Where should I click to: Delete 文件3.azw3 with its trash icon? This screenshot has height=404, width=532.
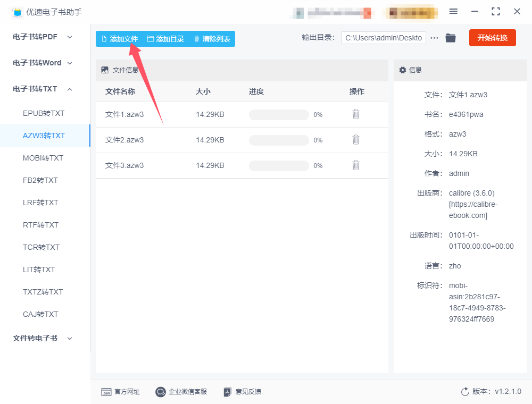[355, 165]
